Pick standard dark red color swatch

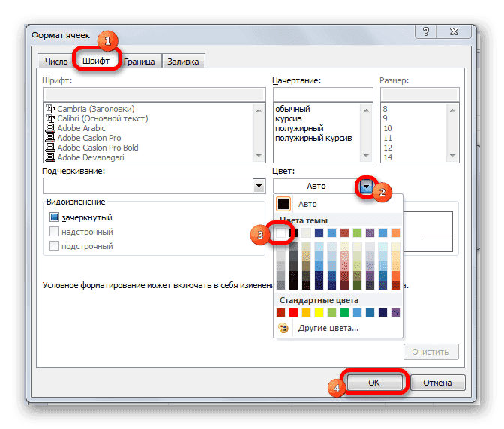coord(280,312)
